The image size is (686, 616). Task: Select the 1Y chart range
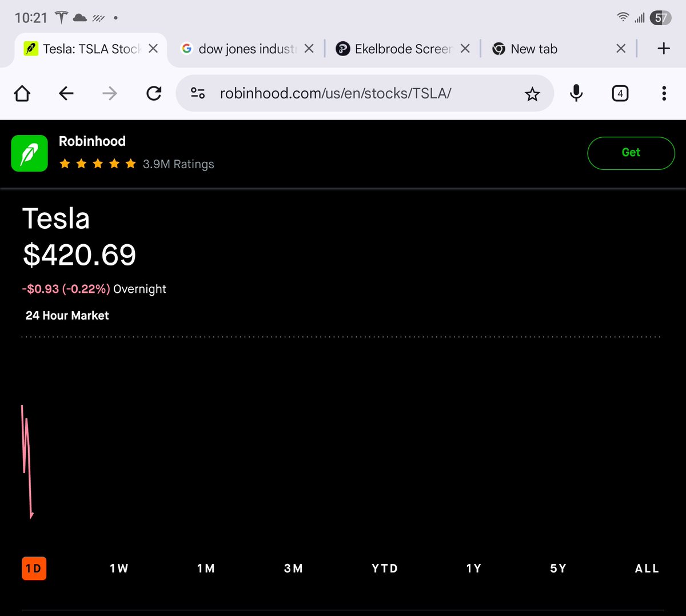tap(473, 569)
